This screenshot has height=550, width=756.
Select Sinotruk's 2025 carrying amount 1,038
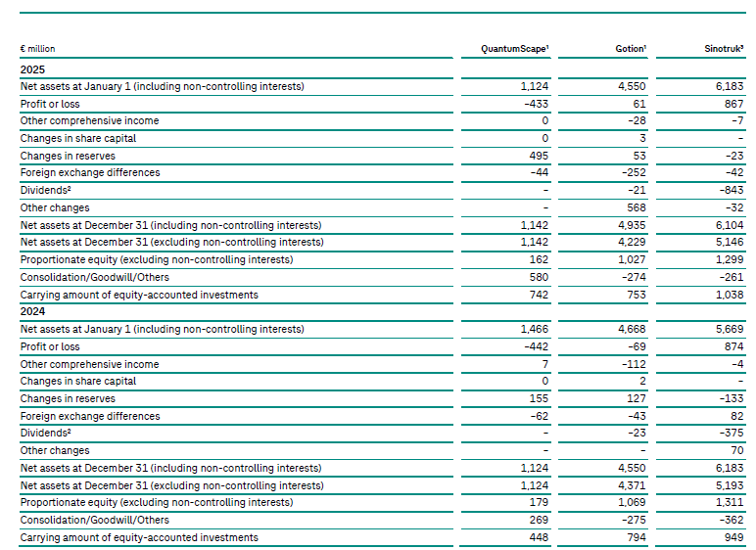[731, 295]
